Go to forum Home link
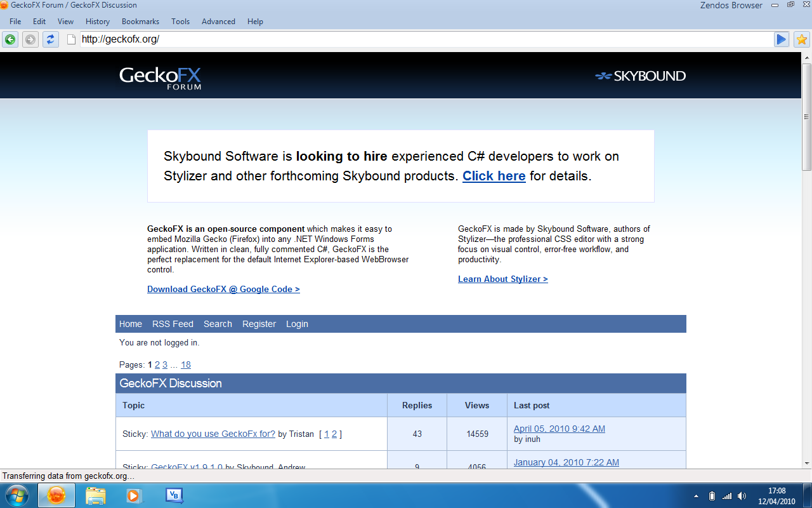Screen dimensions: 812x508 (x=131, y=324)
